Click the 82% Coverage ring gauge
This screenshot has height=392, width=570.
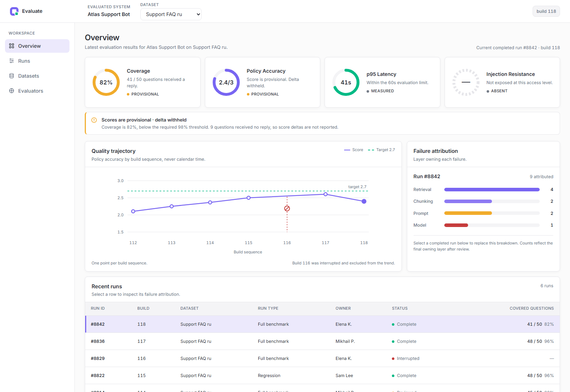point(106,82)
